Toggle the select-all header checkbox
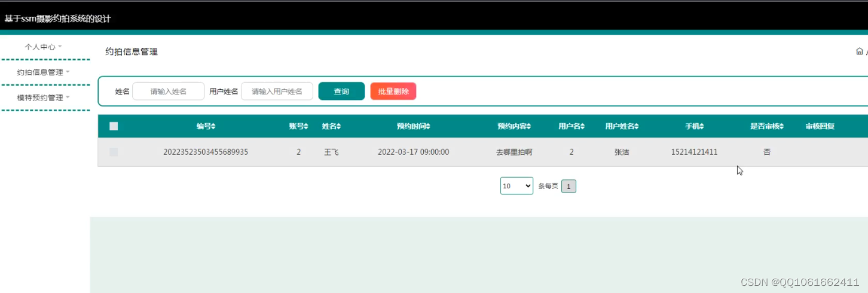 [114, 126]
